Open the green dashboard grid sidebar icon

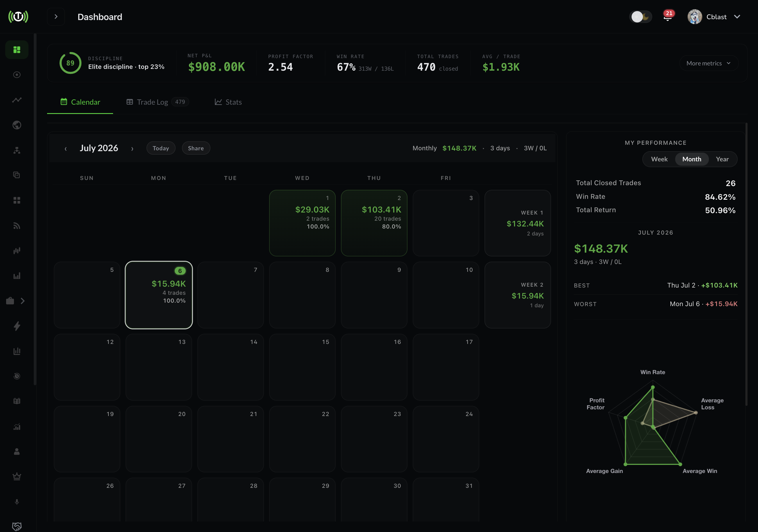tap(17, 49)
